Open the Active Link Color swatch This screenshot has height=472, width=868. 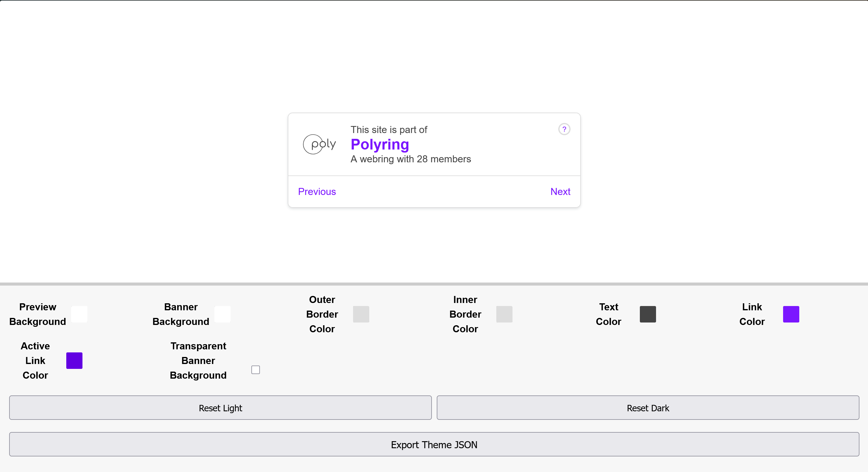click(x=74, y=361)
